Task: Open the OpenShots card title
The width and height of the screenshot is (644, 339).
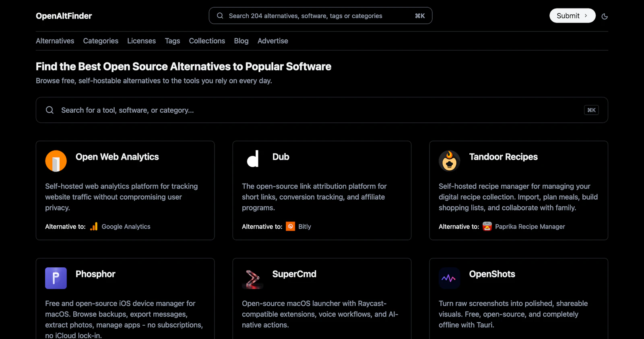Action: pyautogui.click(x=492, y=274)
